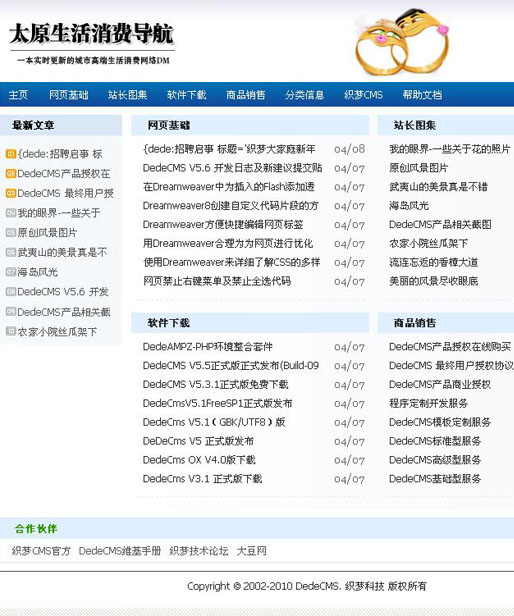Go to 主页 in the navigation bar

coord(18,95)
